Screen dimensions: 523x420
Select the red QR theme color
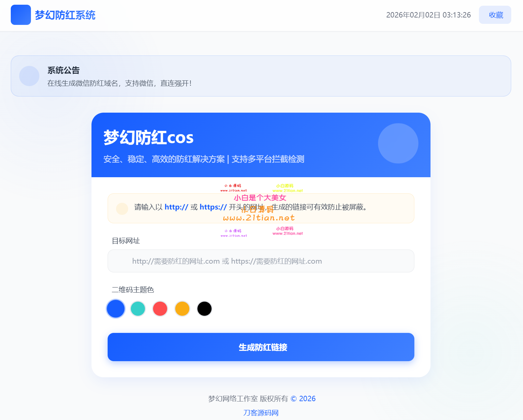[x=160, y=309]
